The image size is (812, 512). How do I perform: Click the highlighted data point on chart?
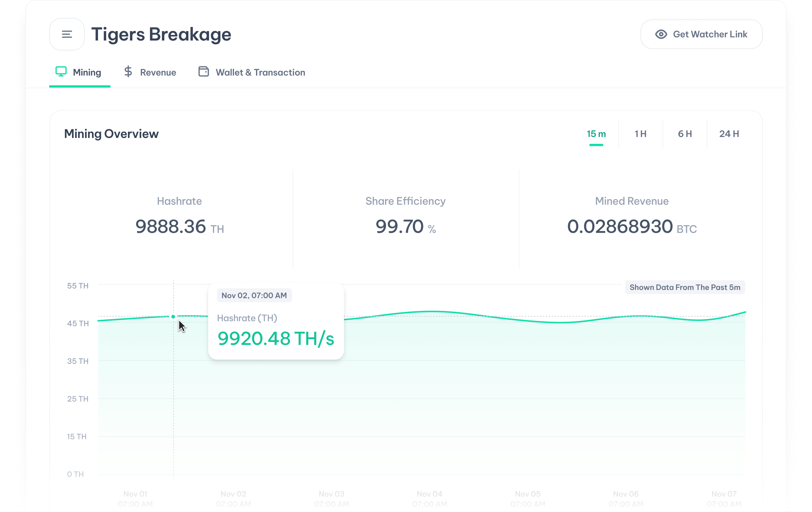[x=173, y=316]
